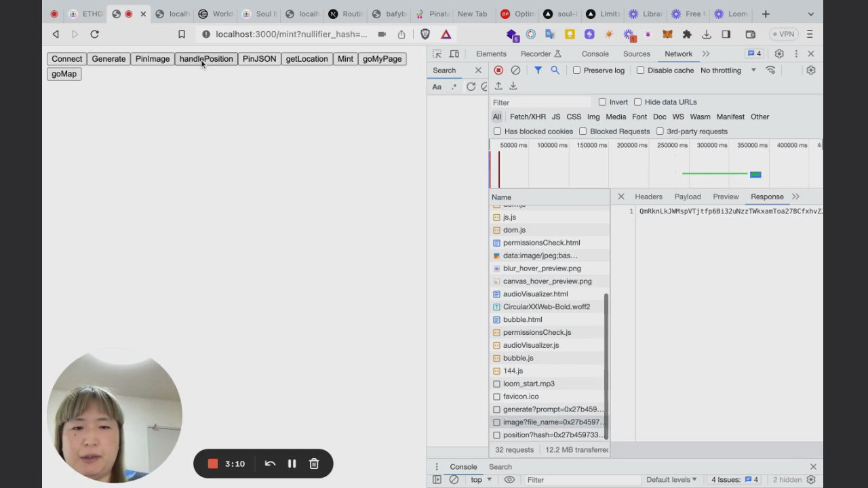Image resolution: width=868 pixels, height=488 pixels.
Task: Open DevTools three-dot menu
Action: (796, 54)
